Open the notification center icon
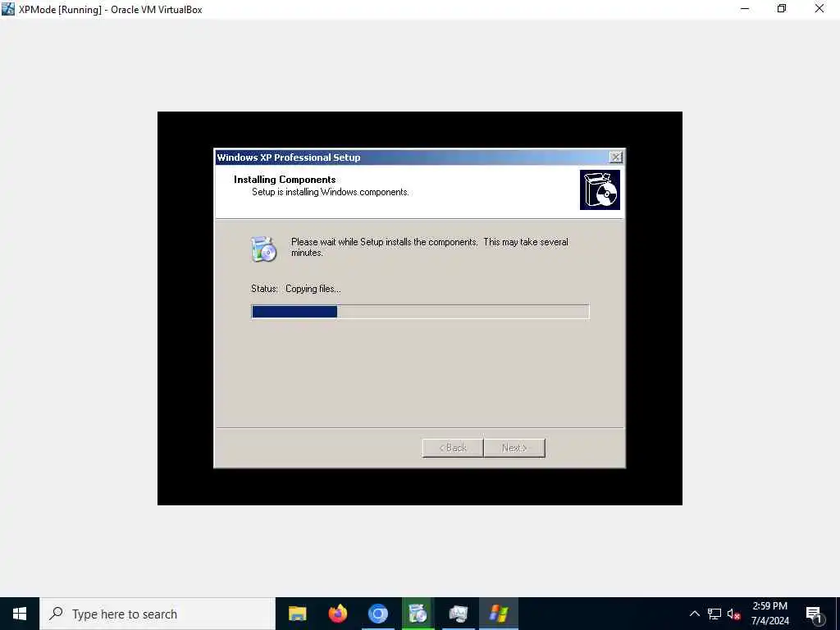 pos(813,614)
